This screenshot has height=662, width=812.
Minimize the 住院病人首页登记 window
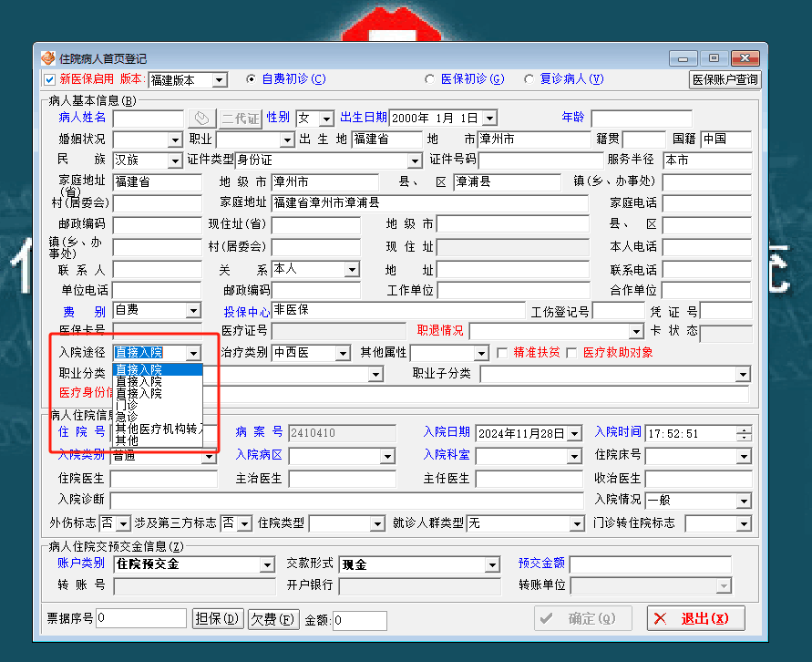click(x=684, y=58)
